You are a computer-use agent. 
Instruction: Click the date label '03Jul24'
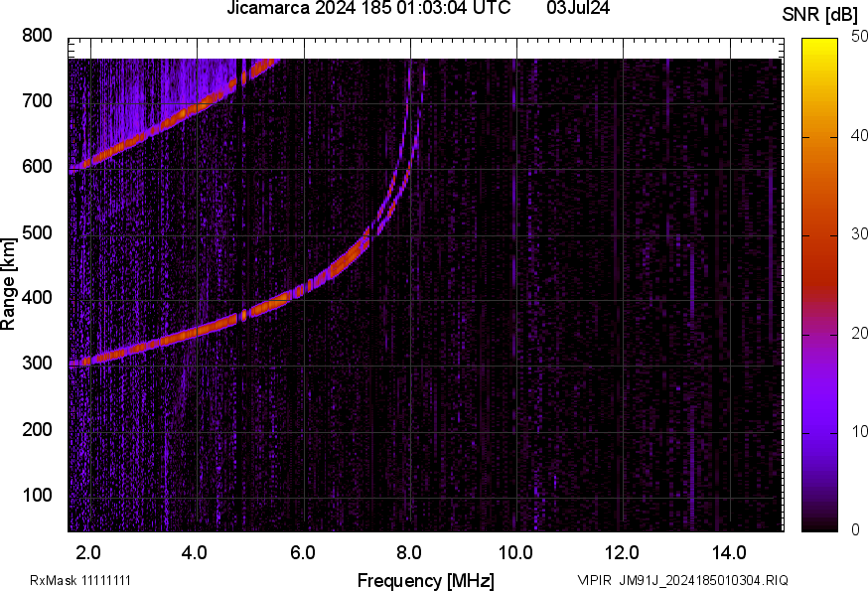coord(578,8)
